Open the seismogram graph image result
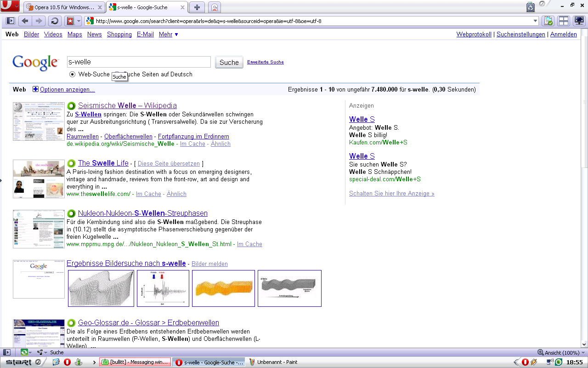588x368 pixels. 163,288
